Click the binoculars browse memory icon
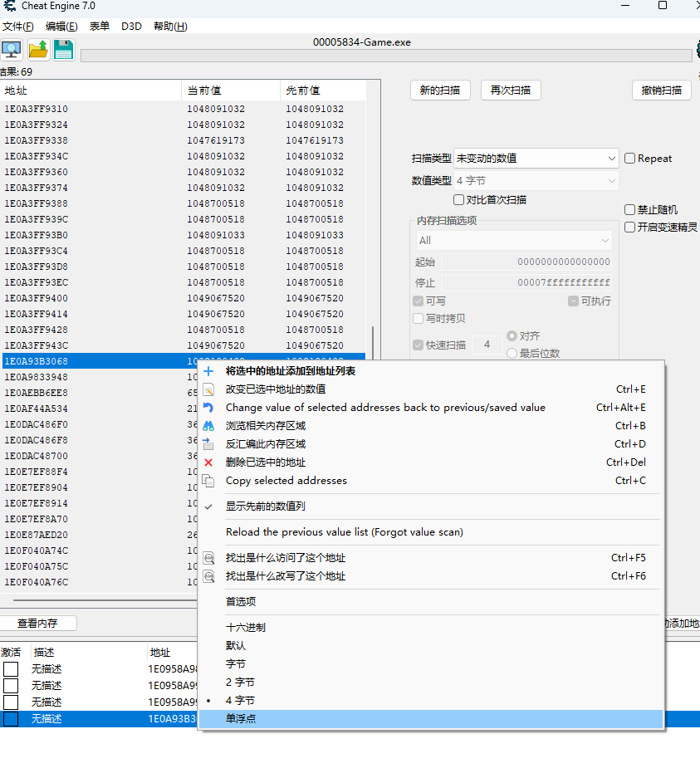 click(x=209, y=426)
